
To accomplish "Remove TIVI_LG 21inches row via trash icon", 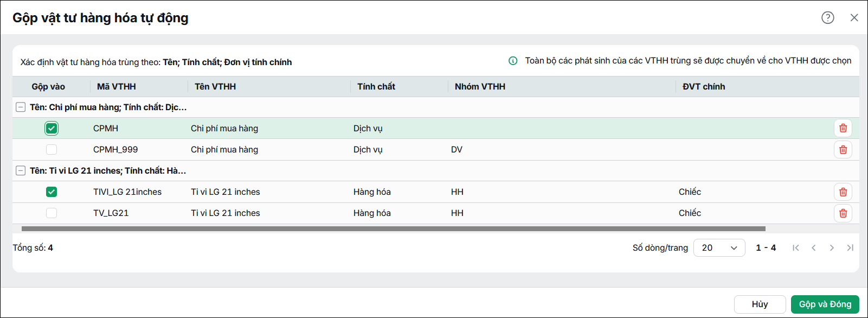I will click(x=843, y=192).
